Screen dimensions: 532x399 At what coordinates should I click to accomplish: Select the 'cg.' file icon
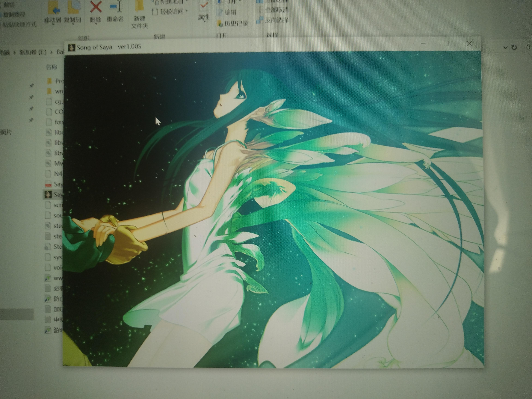[x=49, y=101]
